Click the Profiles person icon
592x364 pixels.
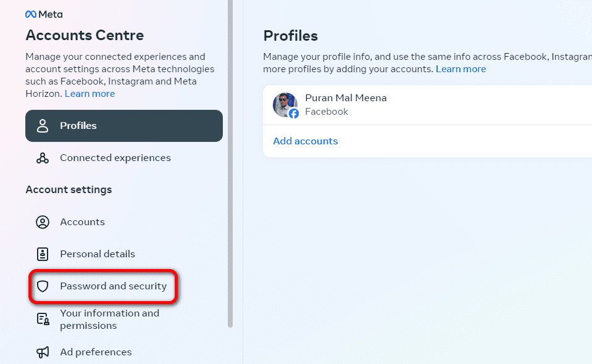(x=43, y=126)
